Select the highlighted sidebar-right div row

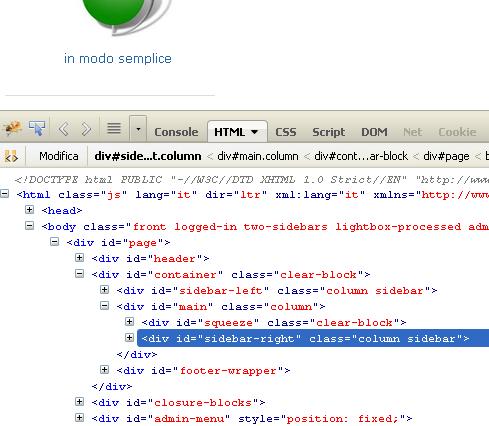[x=313, y=338]
